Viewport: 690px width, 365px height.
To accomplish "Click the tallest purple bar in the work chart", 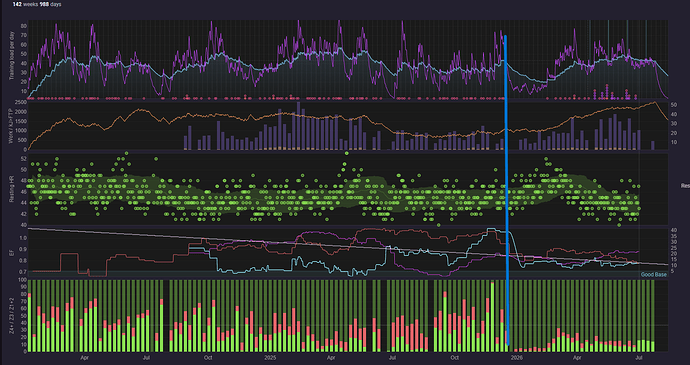I will point(299,126).
